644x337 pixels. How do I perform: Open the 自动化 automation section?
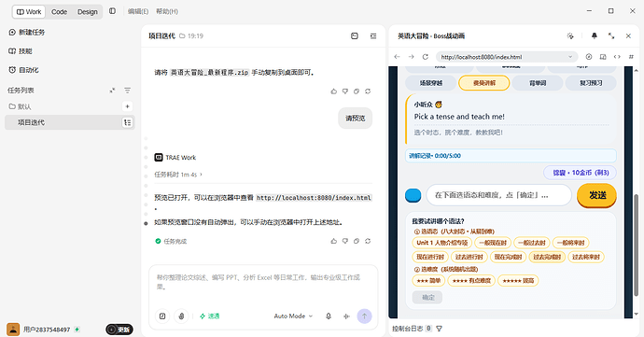pos(23,70)
